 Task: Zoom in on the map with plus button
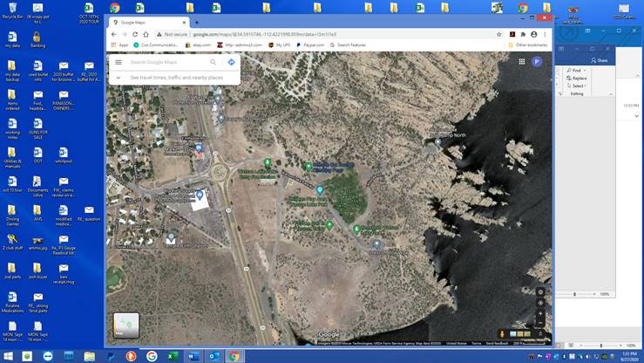click(x=540, y=313)
